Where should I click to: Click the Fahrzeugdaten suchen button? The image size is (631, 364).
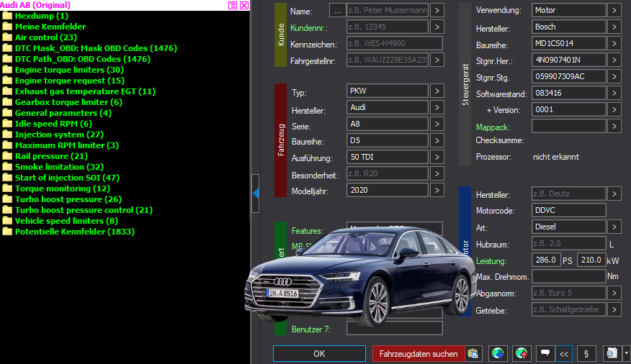tap(419, 353)
